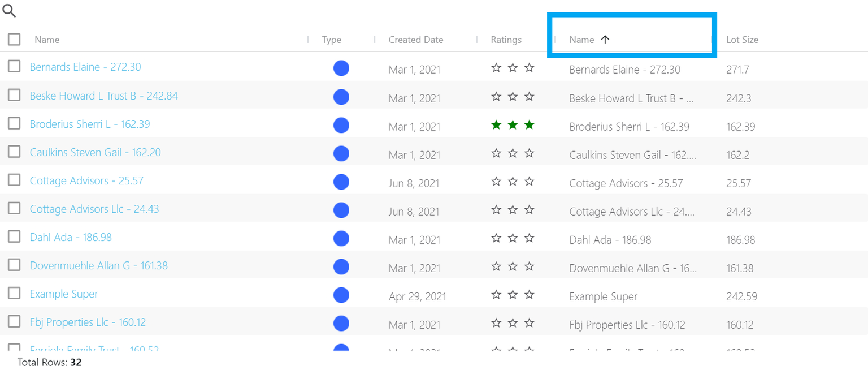Sort by the Created Date column header

pyautogui.click(x=415, y=40)
